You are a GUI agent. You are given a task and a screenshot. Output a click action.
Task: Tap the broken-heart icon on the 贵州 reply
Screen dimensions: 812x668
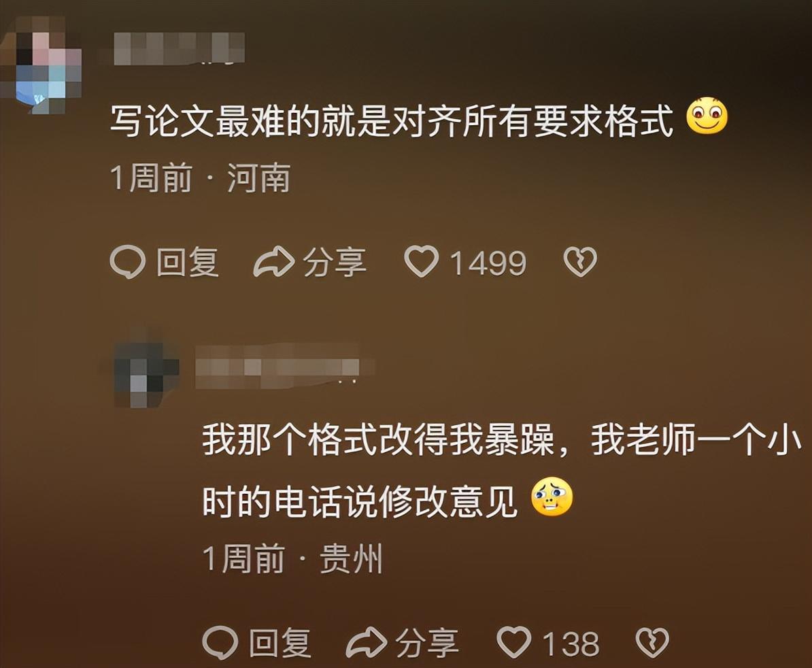click(x=652, y=643)
